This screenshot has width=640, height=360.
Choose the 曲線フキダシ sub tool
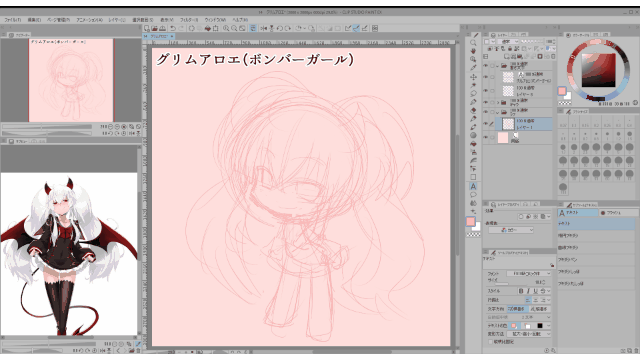click(596, 247)
